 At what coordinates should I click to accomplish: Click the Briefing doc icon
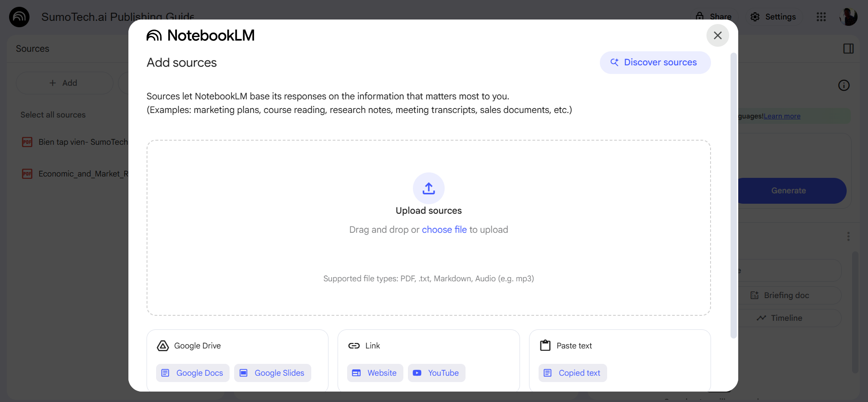point(755,295)
